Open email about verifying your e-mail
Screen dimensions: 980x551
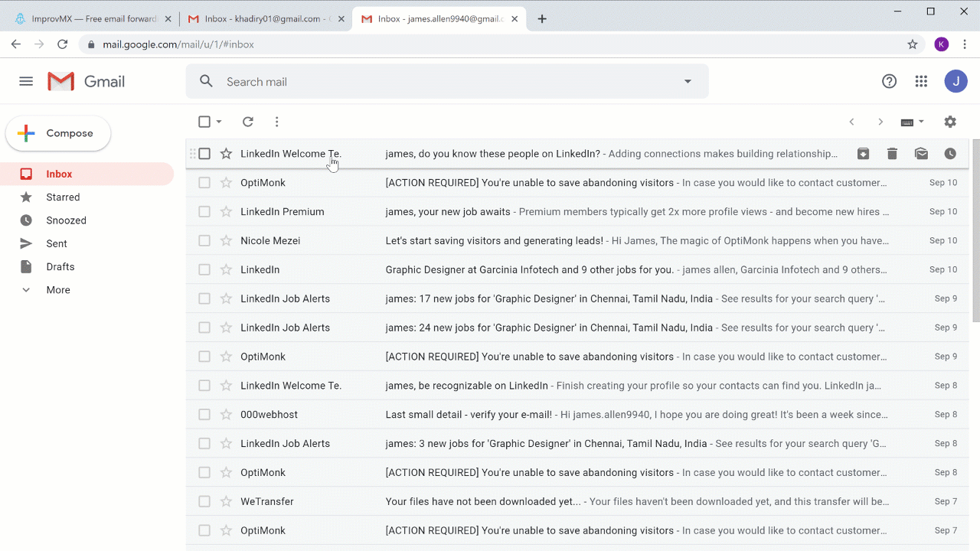(x=577, y=414)
